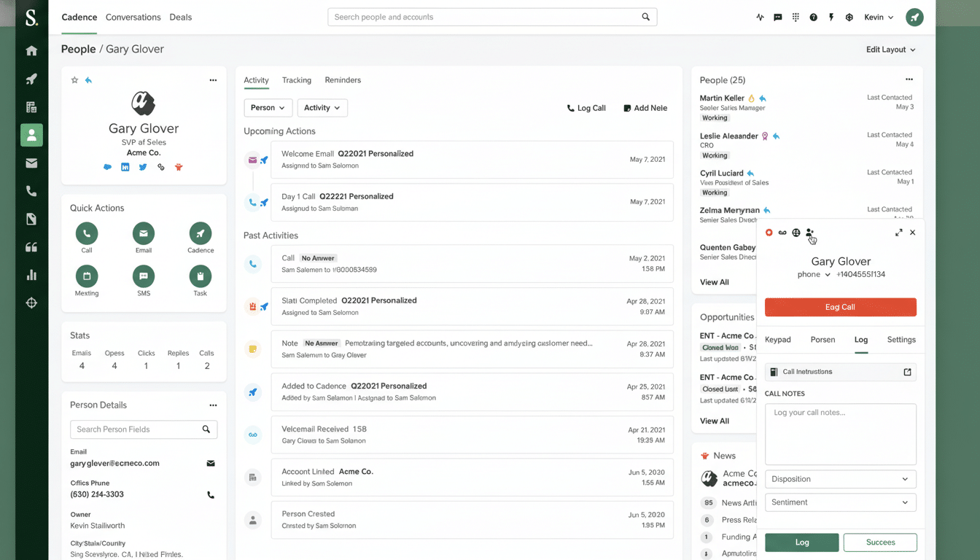The width and height of the screenshot is (980, 560).
Task: Open the Sentiment dropdown
Action: [x=840, y=502]
